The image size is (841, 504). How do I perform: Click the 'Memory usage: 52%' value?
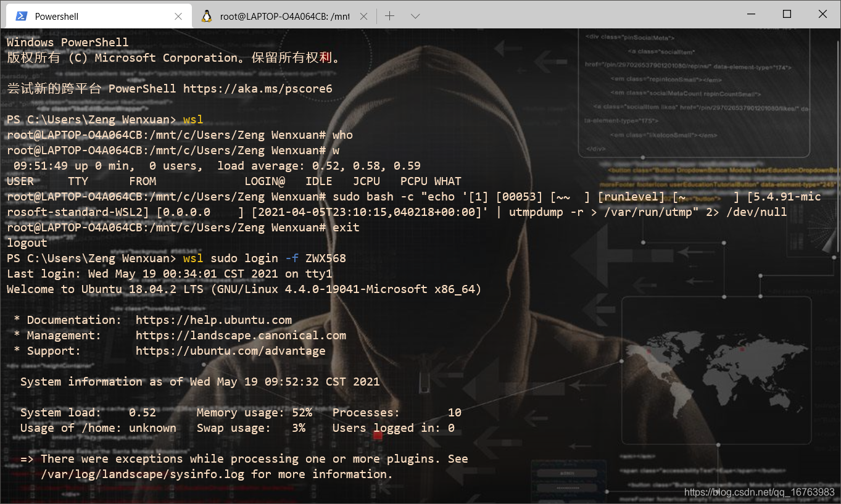pos(254,413)
